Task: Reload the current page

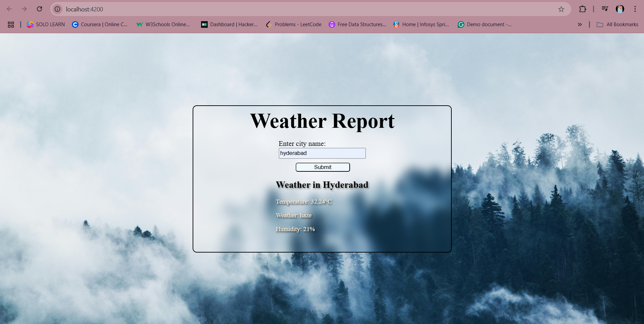Action: point(39,9)
